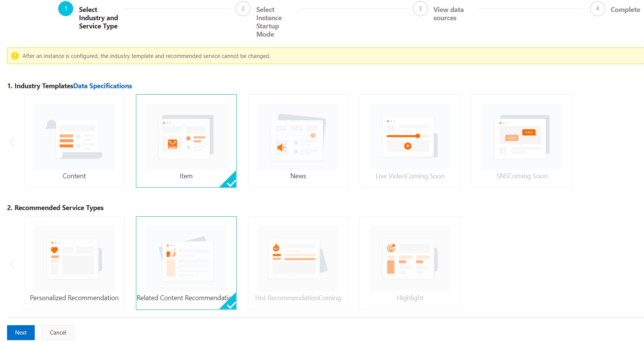Click the Hot RecommendationComing label
The image size is (644, 342).
tap(298, 298)
